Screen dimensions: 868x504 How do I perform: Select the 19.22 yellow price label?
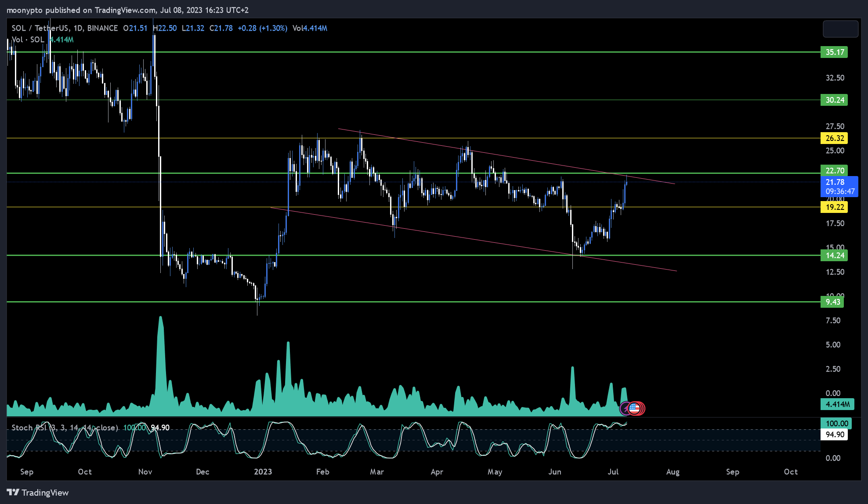pos(834,207)
